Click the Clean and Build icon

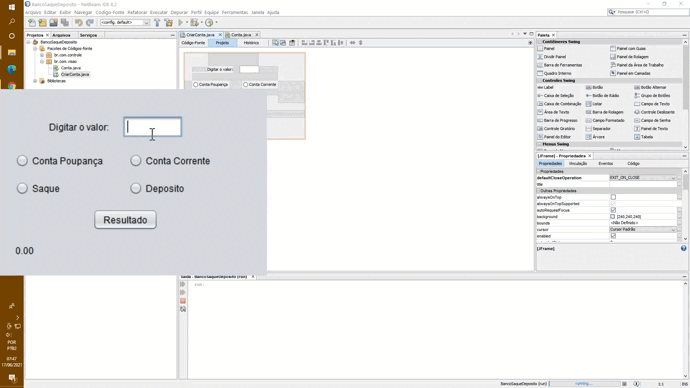click(169, 22)
